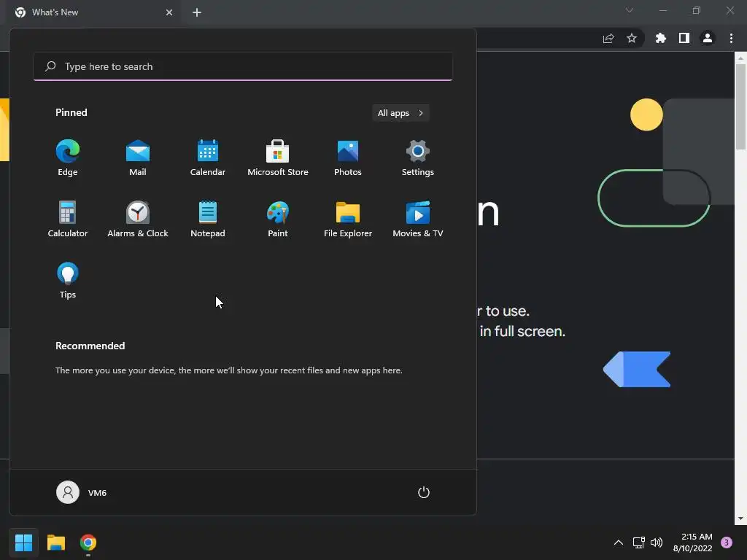The height and width of the screenshot is (560, 747).
Task: Open a new Chrome tab
Action: (x=197, y=12)
